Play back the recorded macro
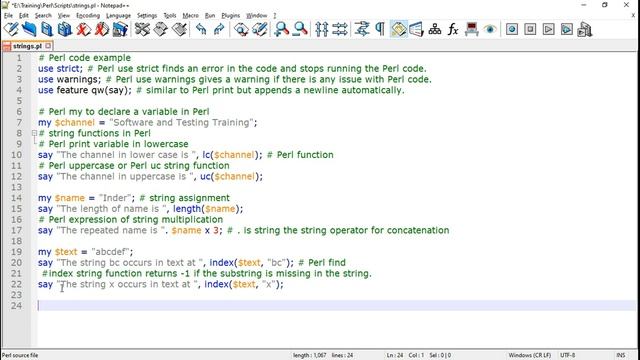 548,29
